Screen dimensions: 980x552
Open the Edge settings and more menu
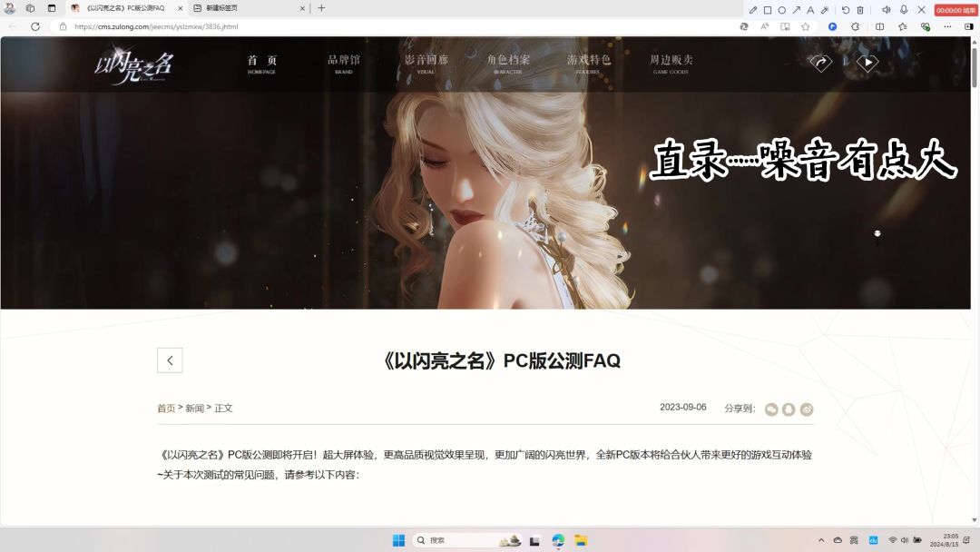click(x=947, y=27)
